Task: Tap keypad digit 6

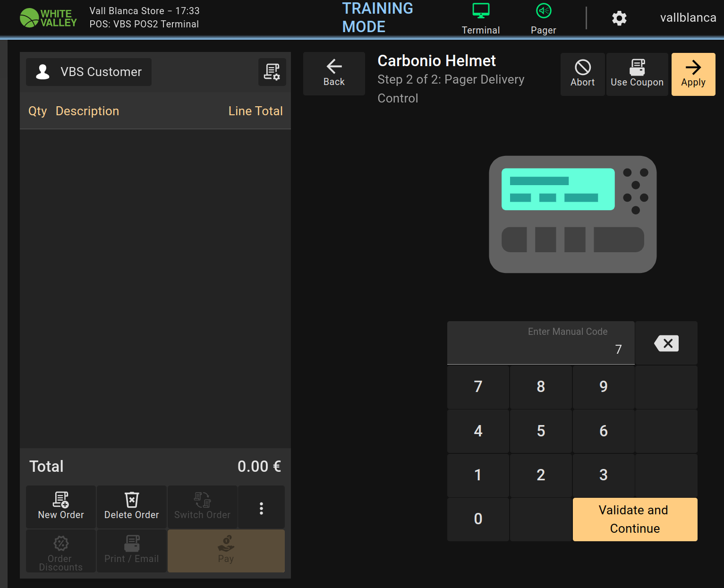Action: 604,431
